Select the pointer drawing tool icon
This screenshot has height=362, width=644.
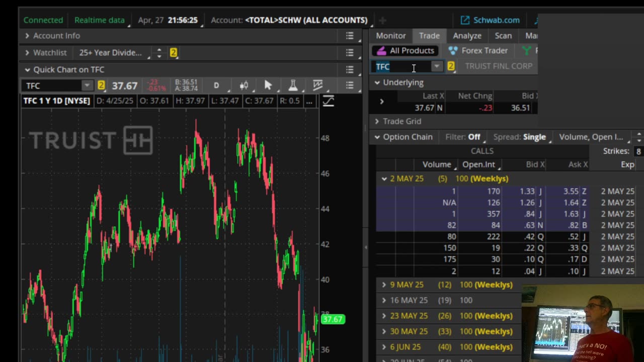pos(268,85)
